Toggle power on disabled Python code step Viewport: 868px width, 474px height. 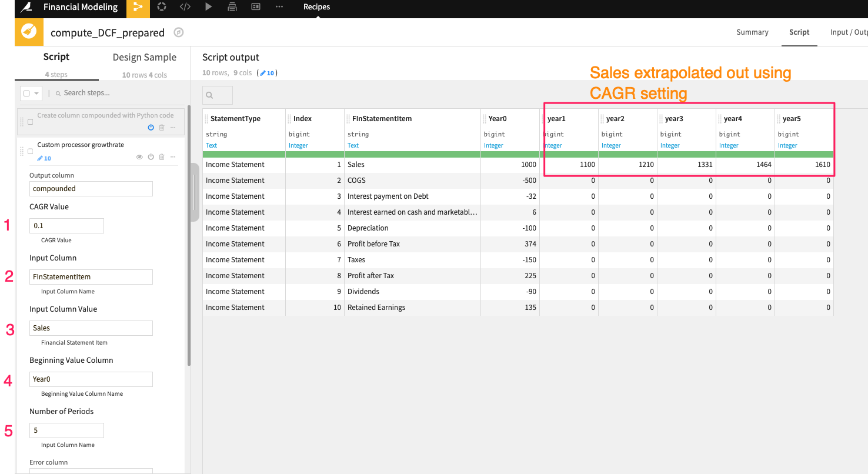point(151,127)
